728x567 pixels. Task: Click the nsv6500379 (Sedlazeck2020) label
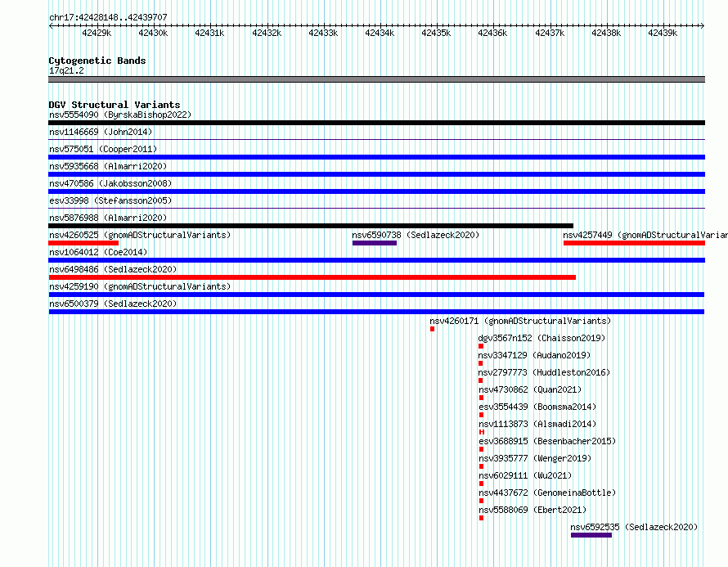pos(113,304)
